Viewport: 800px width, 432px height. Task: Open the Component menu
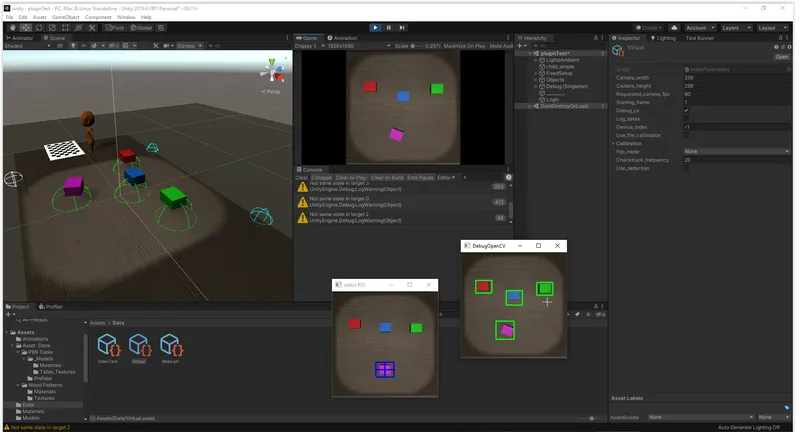pos(98,17)
